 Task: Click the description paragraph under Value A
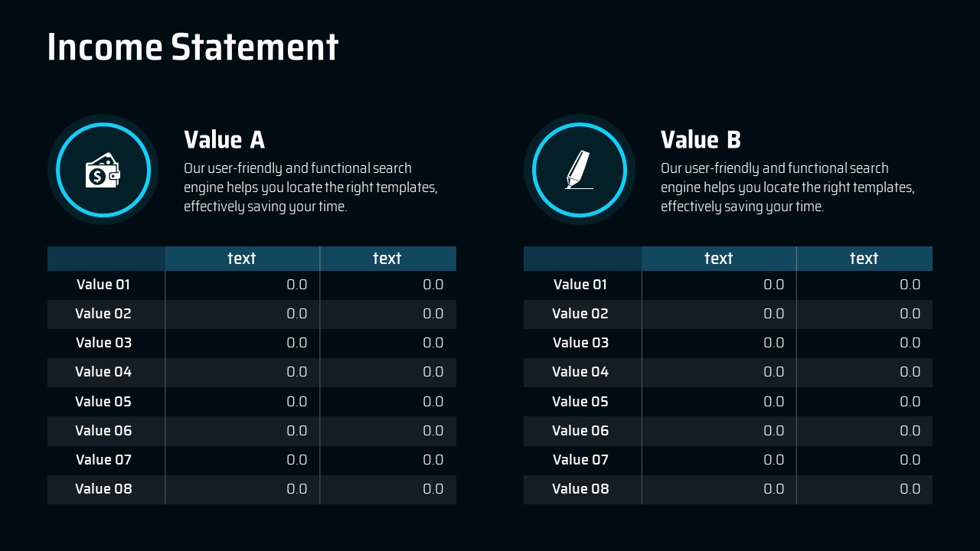[x=310, y=187]
